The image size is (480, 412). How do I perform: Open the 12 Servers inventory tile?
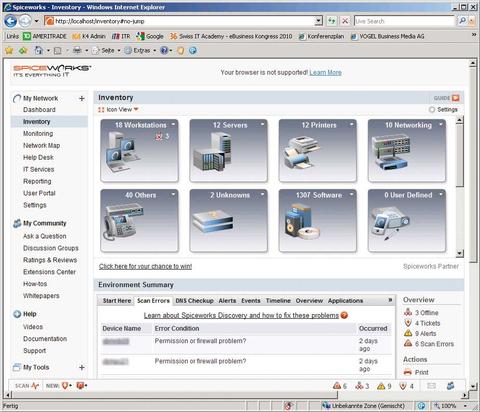pos(228,151)
